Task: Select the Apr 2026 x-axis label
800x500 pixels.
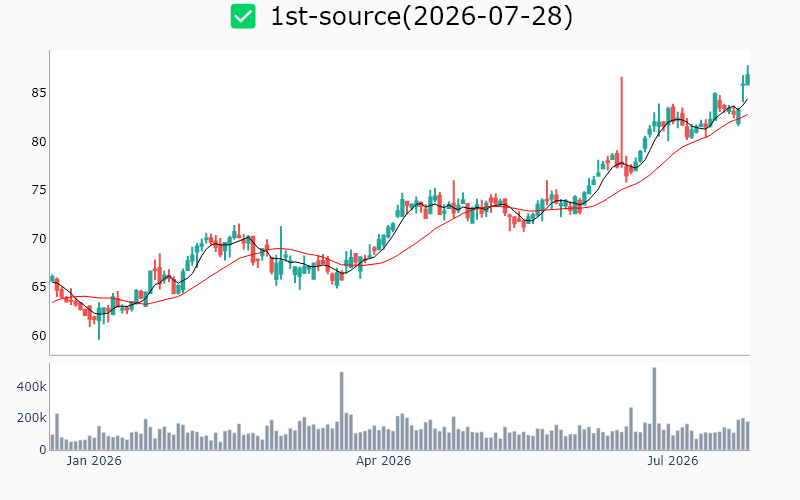Action: [x=383, y=461]
